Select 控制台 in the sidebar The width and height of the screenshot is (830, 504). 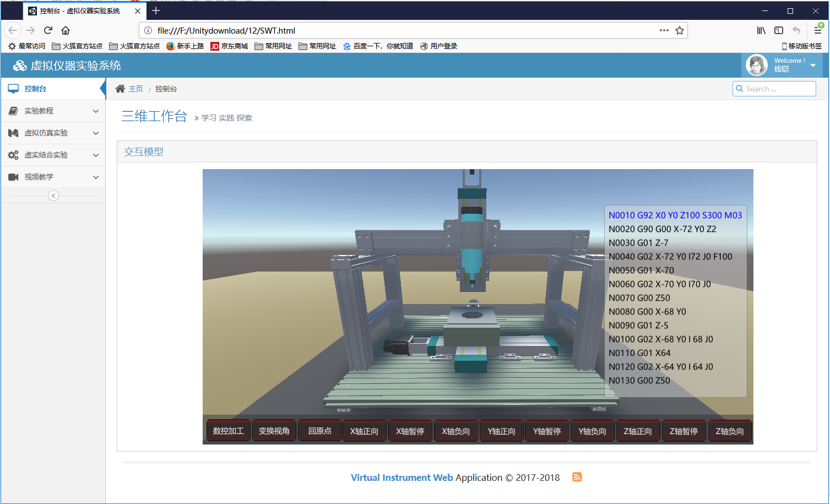tap(35, 89)
